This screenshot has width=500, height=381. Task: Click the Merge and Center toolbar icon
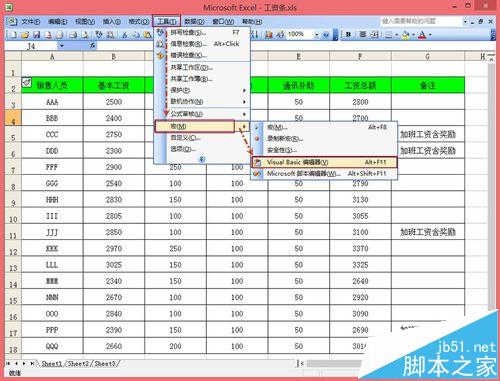pos(374,34)
